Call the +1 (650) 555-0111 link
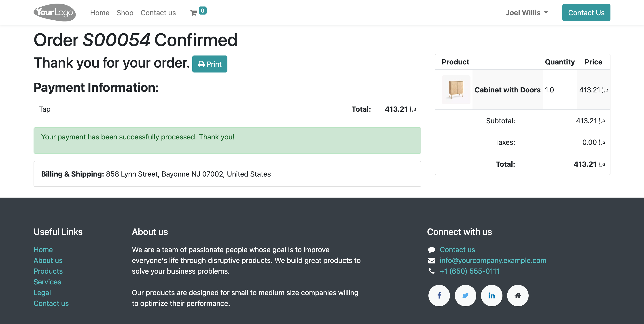The image size is (644, 324). point(470,271)
